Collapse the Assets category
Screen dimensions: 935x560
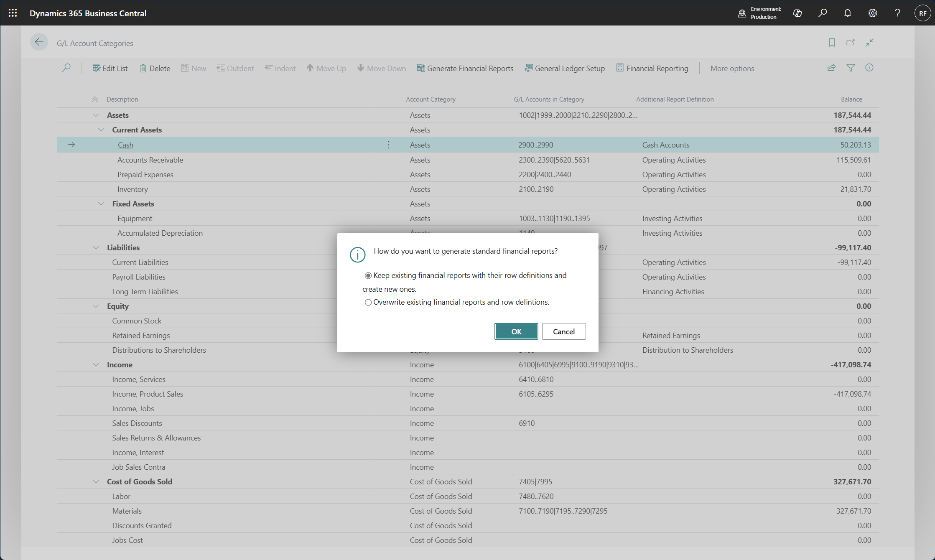[96, 115]
